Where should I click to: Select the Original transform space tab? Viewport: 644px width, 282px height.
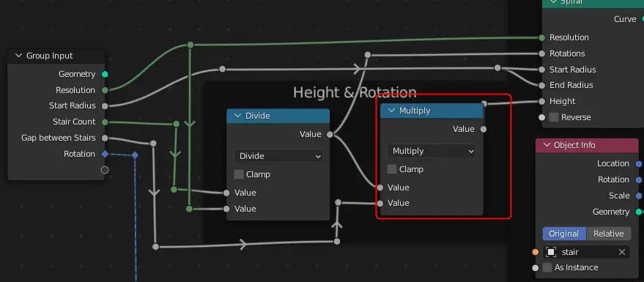[x=564, y=234]
